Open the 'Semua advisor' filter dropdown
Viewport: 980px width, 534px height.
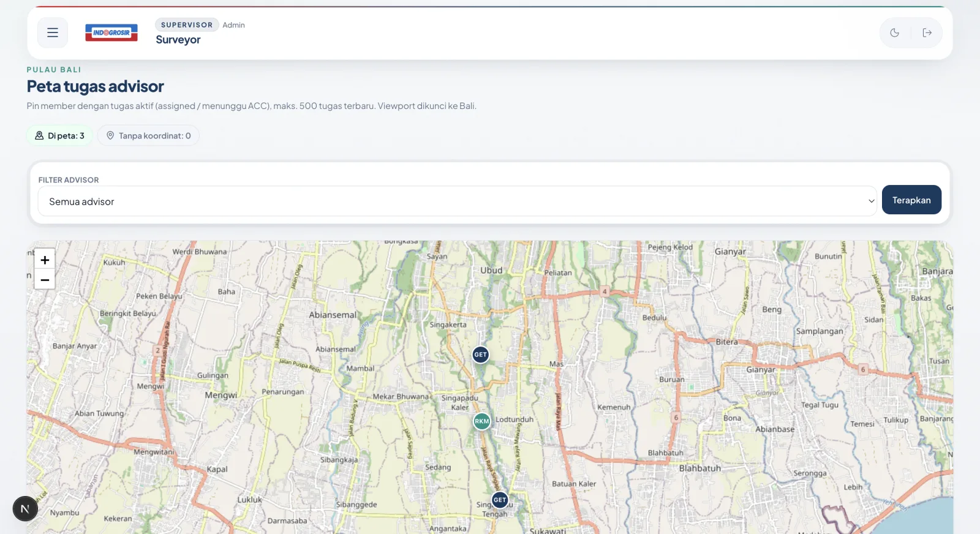[458, 201]
